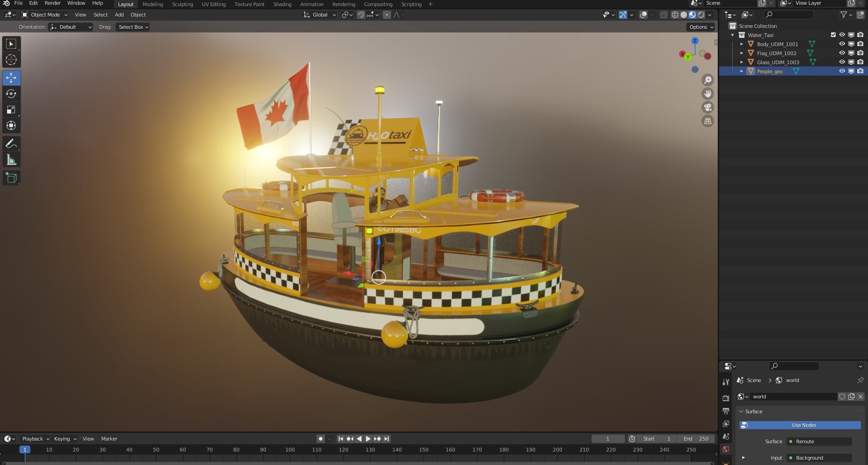
Task: Open the Render properties tab icon
Action: tap(726, 398)
